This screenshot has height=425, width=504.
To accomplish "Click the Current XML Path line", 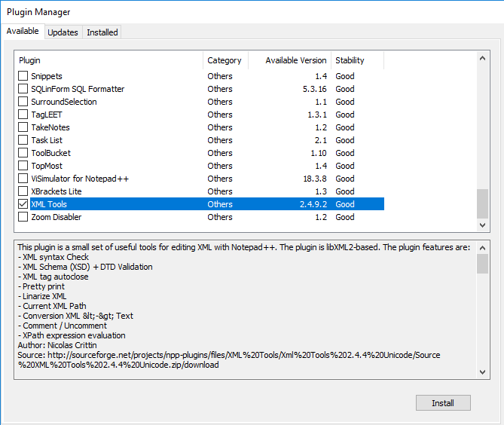I will point(52,306).
